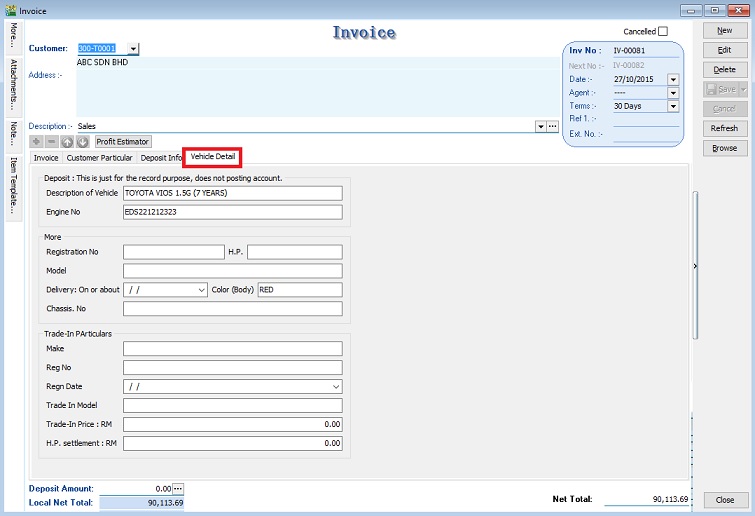Image resolution: width=755 pixels, height=516 pixels.
Task: Toggle the Cancelled checkbox
Action: pyautogui.click(x=662, y=32)
